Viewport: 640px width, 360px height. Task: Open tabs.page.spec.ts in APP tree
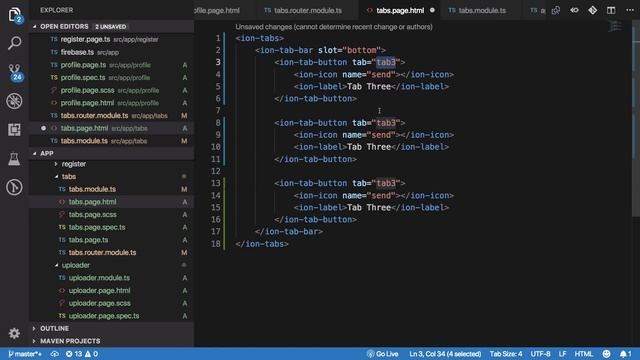[x=112, y=227]
